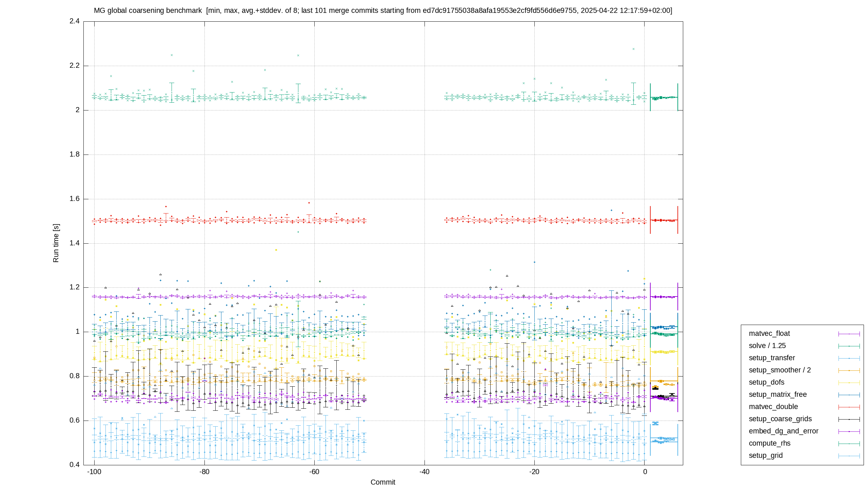Click the matvec_double red line sample

click(x=849, y=407)
